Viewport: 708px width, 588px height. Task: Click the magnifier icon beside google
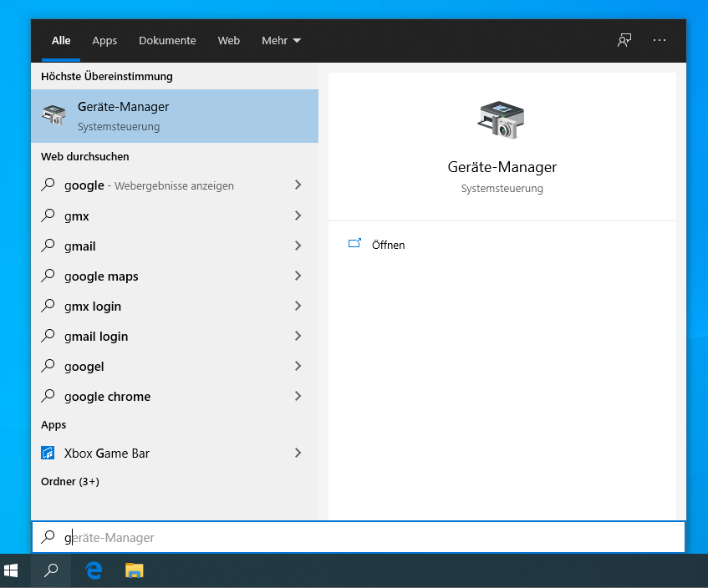pos(48,185)
